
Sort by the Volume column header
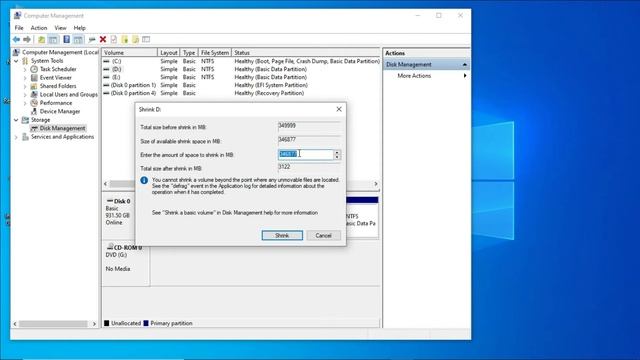130,53
